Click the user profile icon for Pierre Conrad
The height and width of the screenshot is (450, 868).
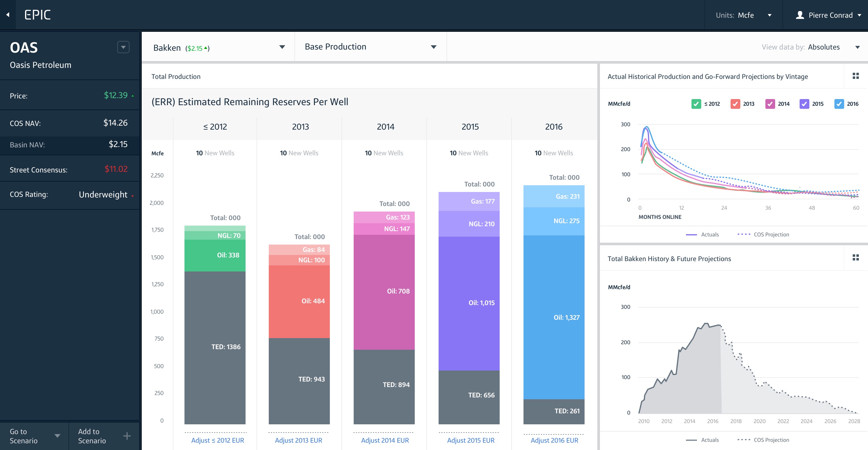pyautogui.click(x=800, y=15)
